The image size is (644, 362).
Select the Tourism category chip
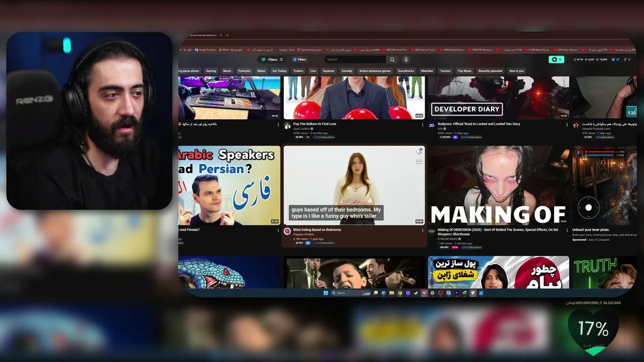click(445, 71)
